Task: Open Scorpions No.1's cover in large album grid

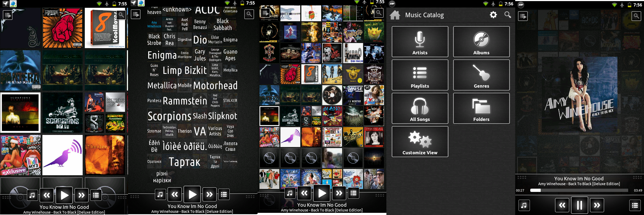Action: click(x=63, y=113)
